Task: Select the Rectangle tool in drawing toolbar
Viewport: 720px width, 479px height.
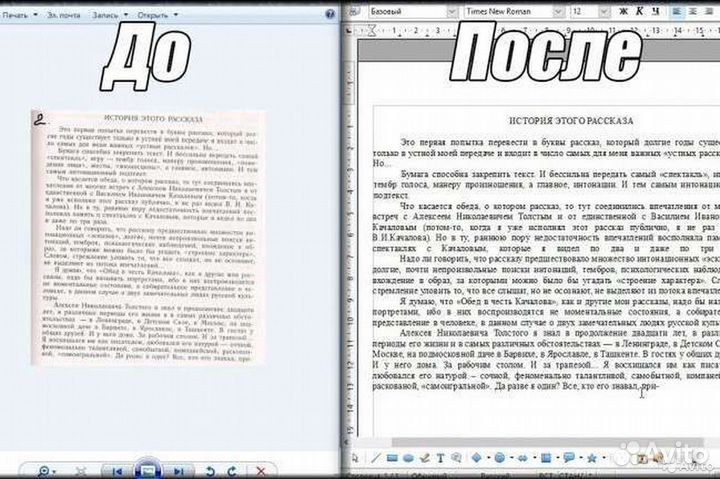Action: coord(392,458)
